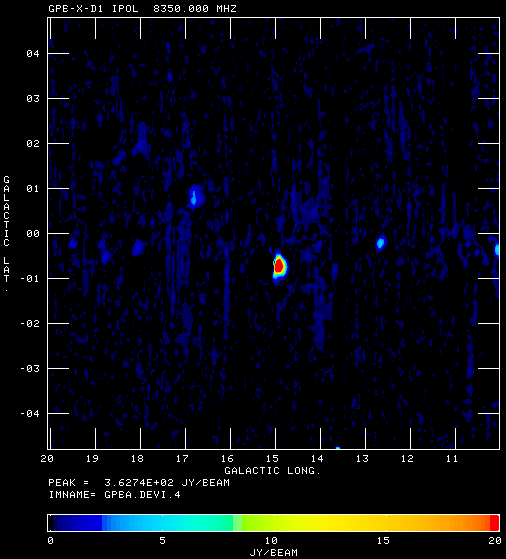Click the IMNAME label GPBA.DEVI.4

coord(142,495)
